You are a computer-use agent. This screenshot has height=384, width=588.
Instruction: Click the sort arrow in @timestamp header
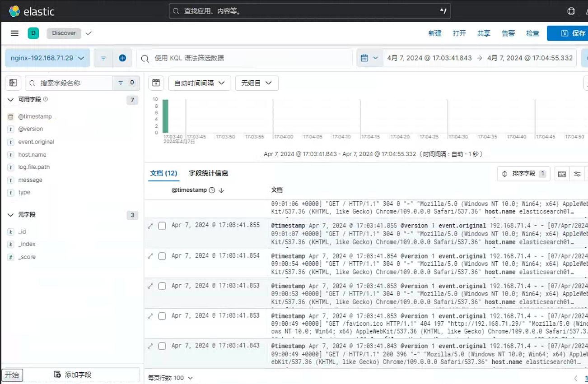tap(221, 190)
